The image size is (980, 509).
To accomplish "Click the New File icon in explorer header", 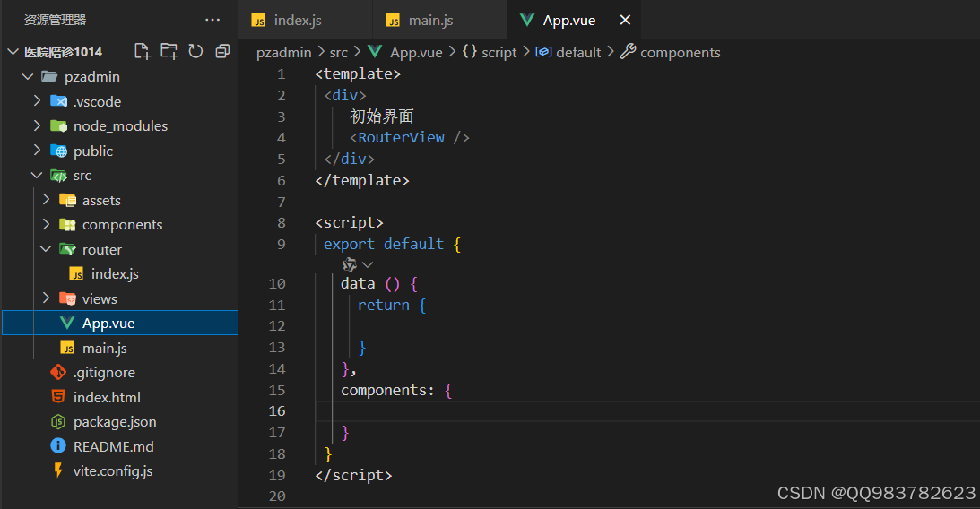I will 143,51.
